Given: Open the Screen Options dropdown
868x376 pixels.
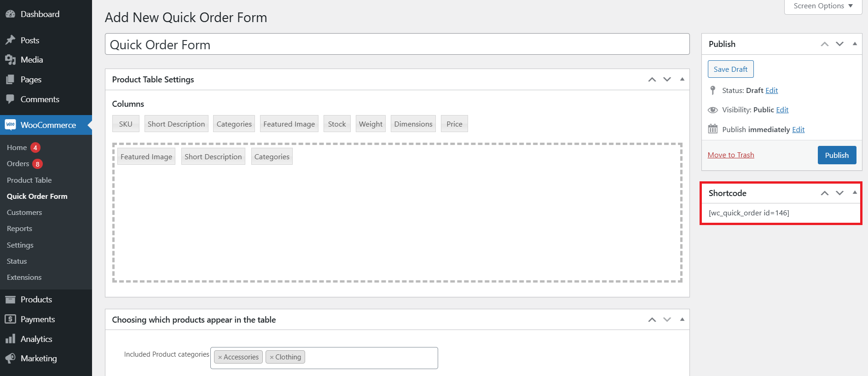Looking at the screenshot, I should [823, 6].
